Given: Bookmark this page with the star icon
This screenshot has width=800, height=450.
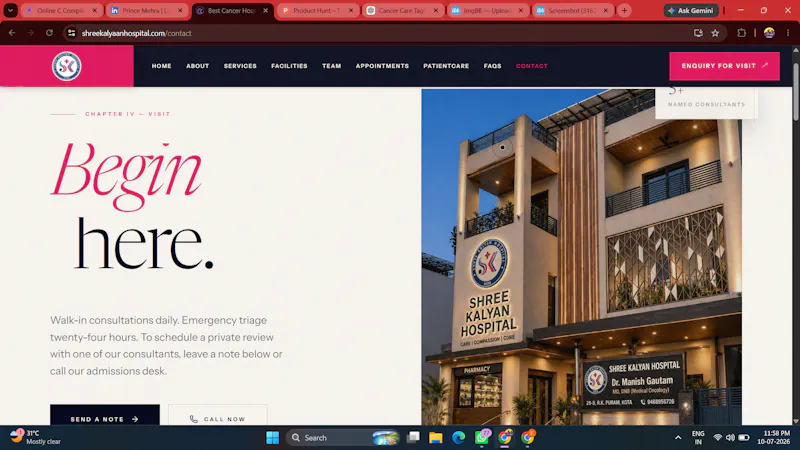Looking at the screenshot, I should [x=715, y=33].
